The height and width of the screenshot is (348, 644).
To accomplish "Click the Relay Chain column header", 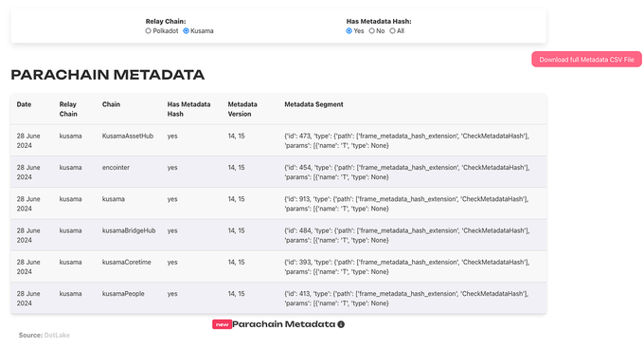I will (68, 109).
